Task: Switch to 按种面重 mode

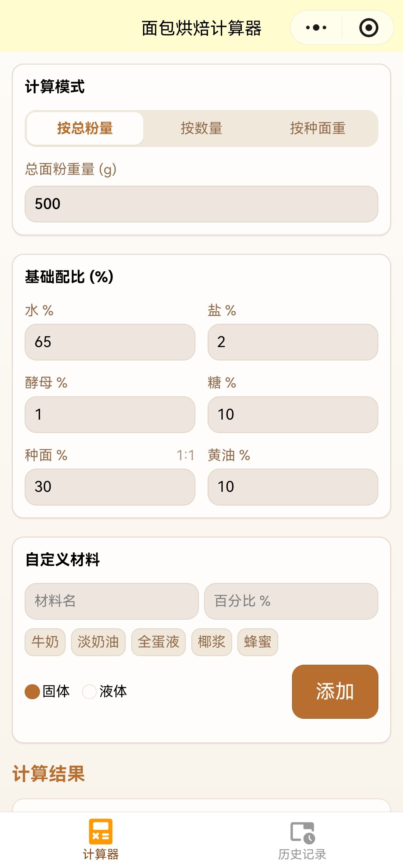Action: [x=318, y=128]
